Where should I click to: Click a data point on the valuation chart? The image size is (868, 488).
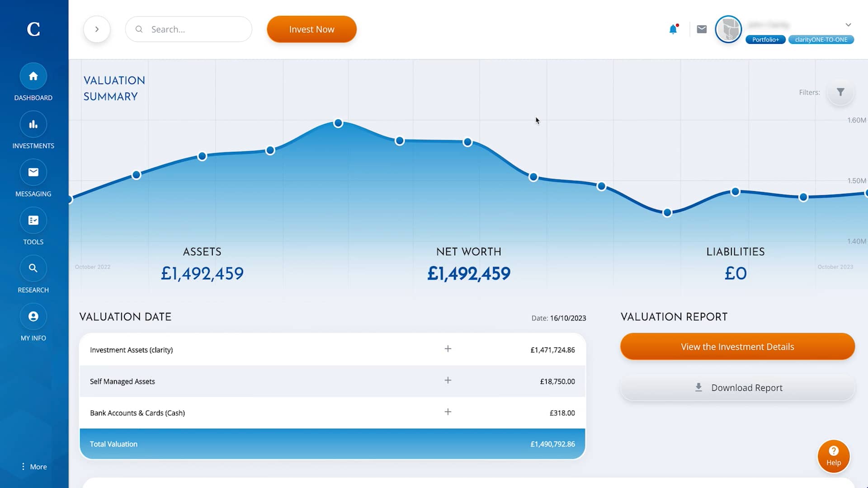(338, 122)
